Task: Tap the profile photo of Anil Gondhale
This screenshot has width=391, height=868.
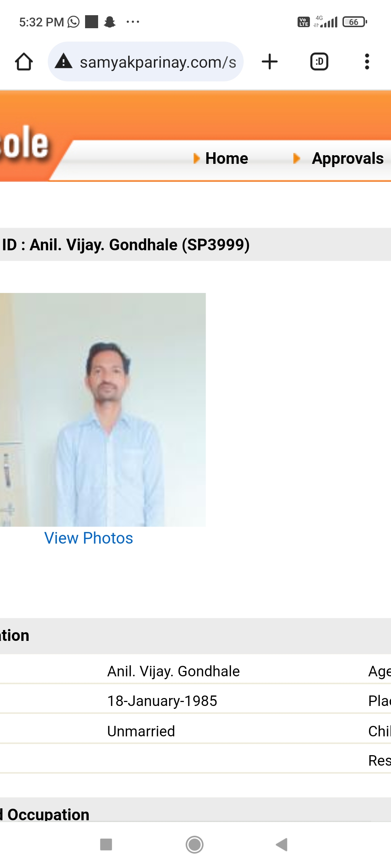Action: [103, 410]
